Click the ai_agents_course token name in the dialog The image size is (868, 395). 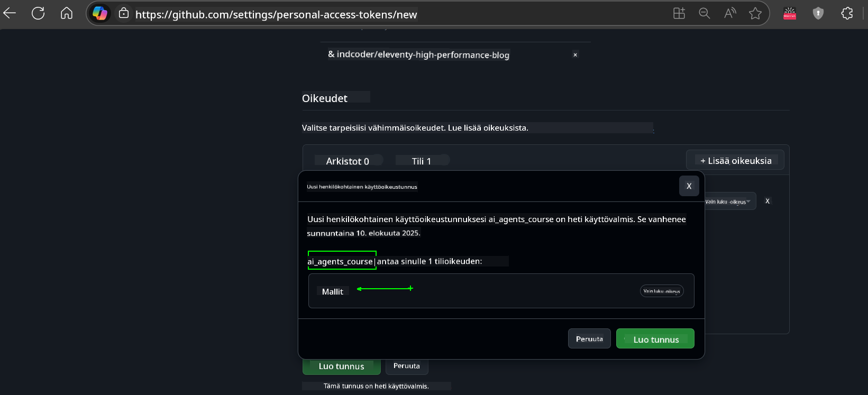click(x=341, y=261)
